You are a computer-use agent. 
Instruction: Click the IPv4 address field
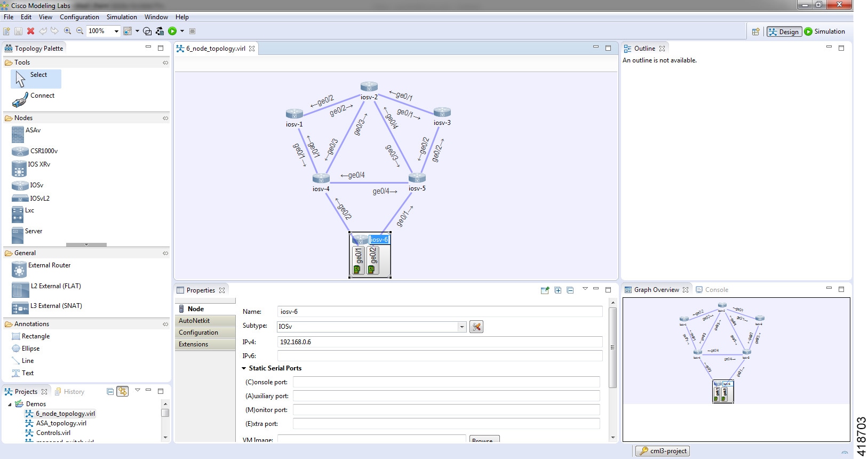pyautogui.click(x=440, y=342)
